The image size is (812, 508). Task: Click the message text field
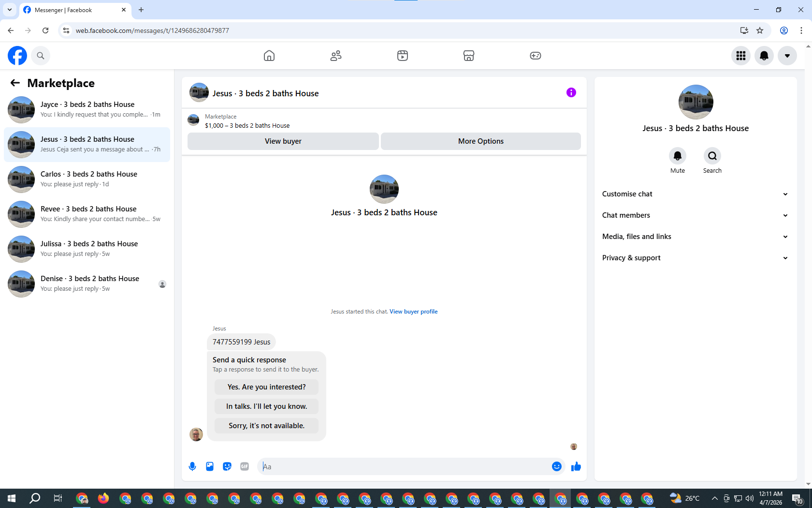pos(404,466)
